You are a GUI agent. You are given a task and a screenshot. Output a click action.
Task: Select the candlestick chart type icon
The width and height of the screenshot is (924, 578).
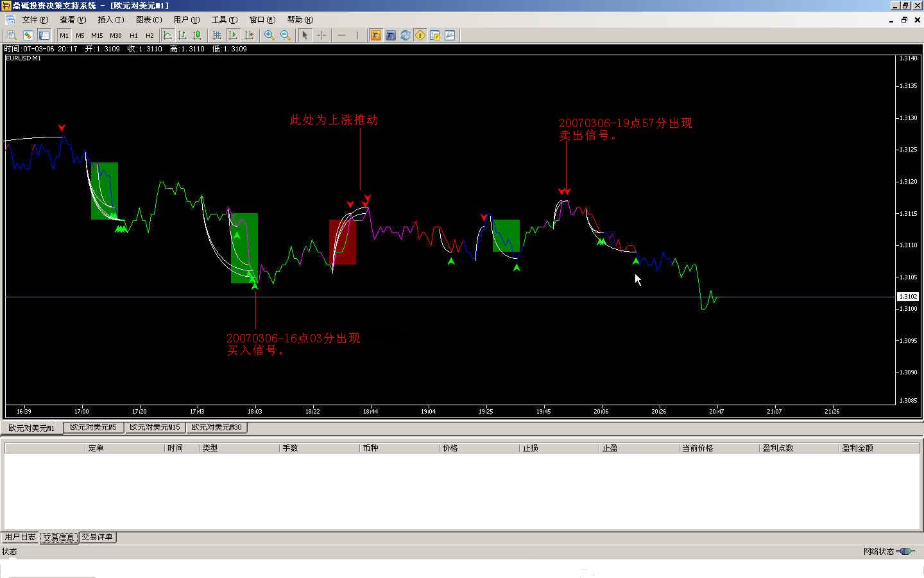(x=197, y=35)
